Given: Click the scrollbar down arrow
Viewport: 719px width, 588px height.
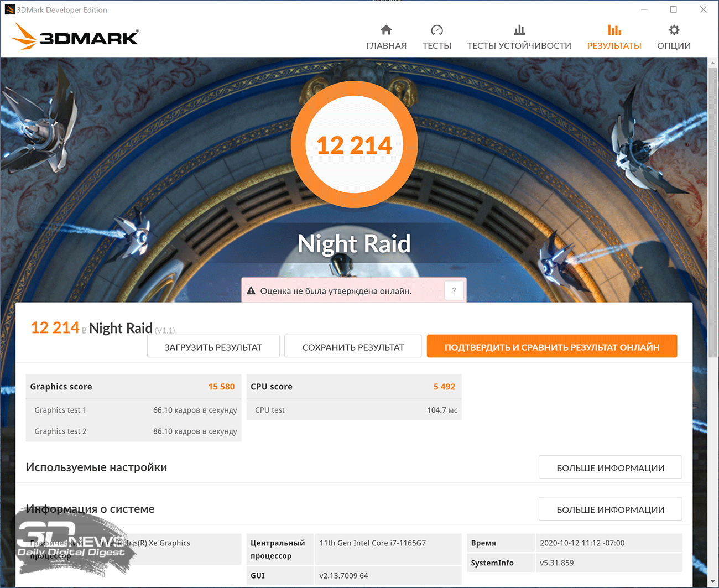Looking at the screenshot, I should (712, 582).
